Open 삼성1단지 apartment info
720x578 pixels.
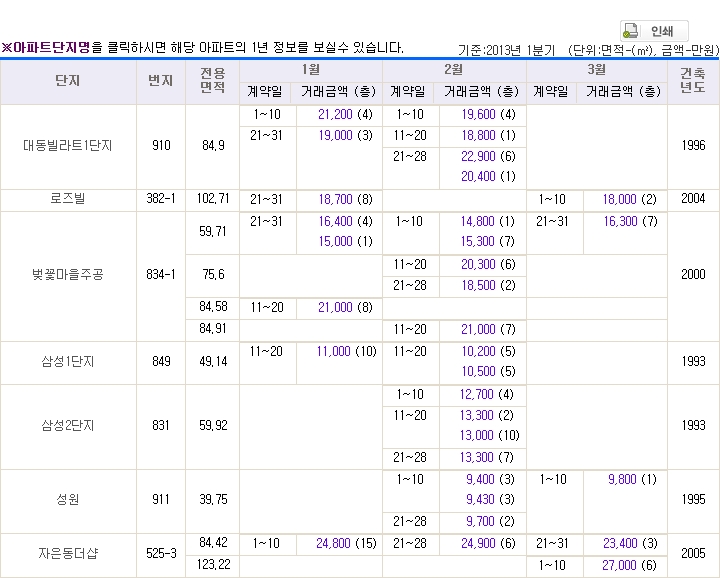pos(68,361)
